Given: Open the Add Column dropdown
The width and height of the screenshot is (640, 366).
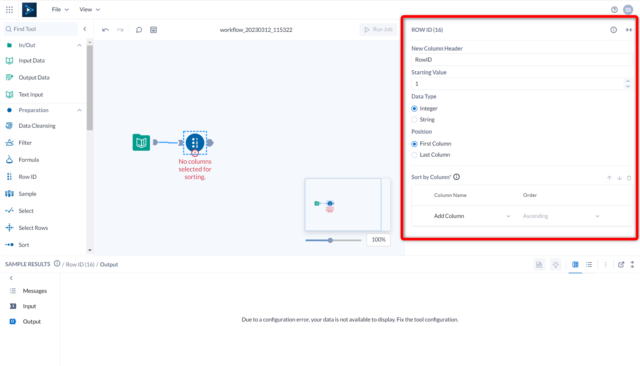Looking at the screenshot, I should pos(471,216).
